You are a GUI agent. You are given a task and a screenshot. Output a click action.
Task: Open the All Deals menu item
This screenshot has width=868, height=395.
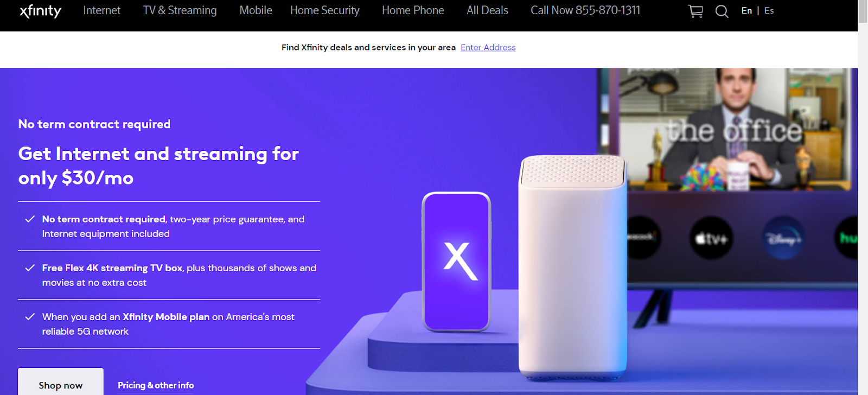[487, 10]
